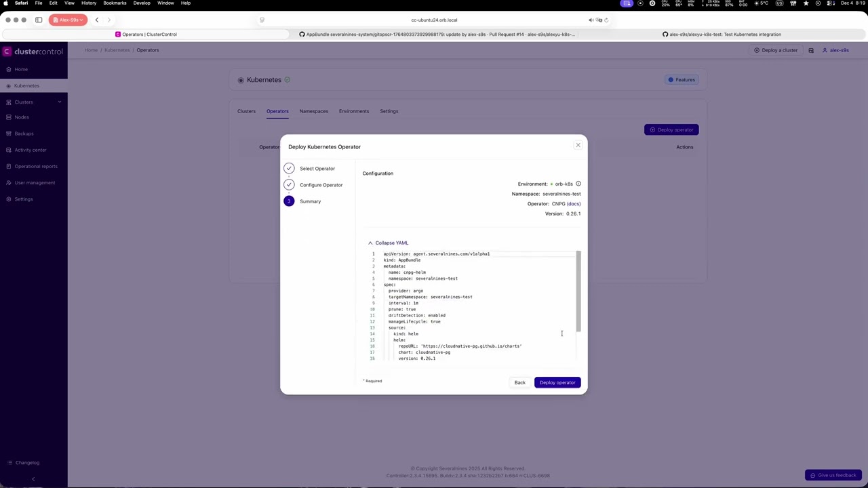Open the Namespaces tab
This screenshot has width=868, height=488.
313,111
